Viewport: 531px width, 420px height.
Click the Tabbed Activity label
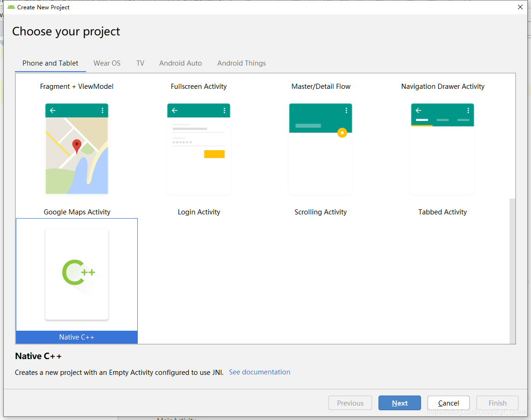click(443, 212)
